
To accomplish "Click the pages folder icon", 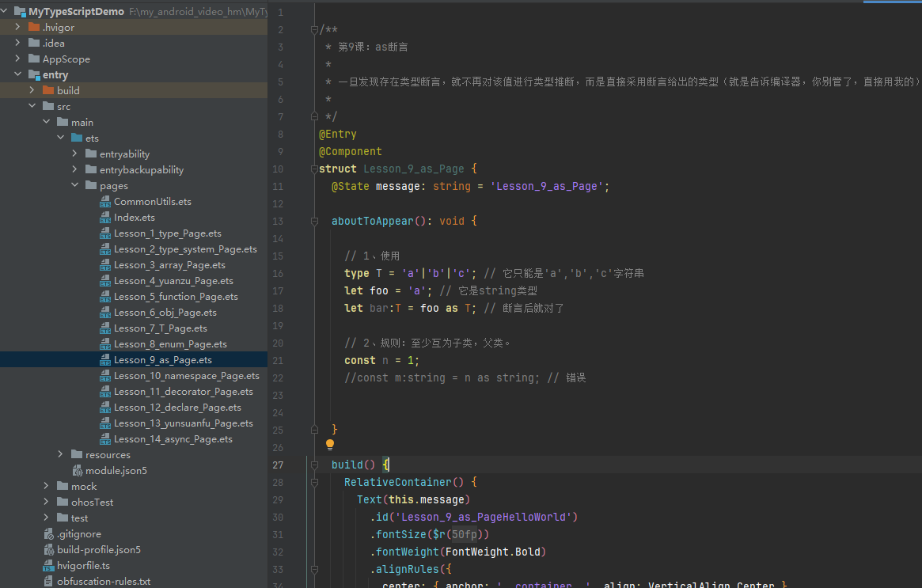I will [91, 186].
